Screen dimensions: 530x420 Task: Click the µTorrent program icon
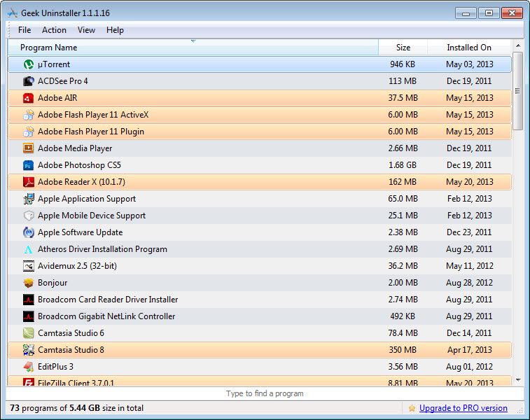point(29,64)
